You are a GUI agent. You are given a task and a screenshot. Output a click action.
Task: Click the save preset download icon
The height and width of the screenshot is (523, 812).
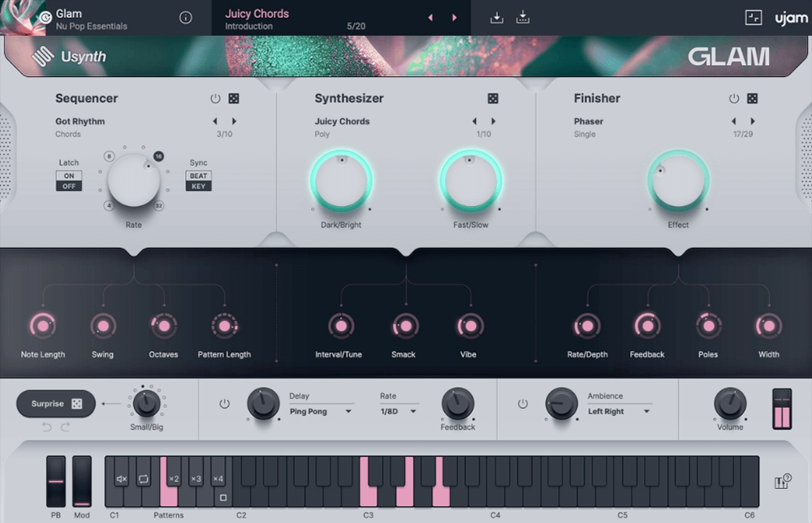497,18
